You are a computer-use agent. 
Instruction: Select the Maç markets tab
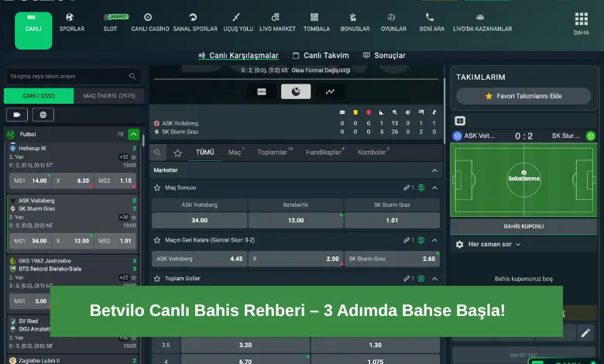click(235, 153)
